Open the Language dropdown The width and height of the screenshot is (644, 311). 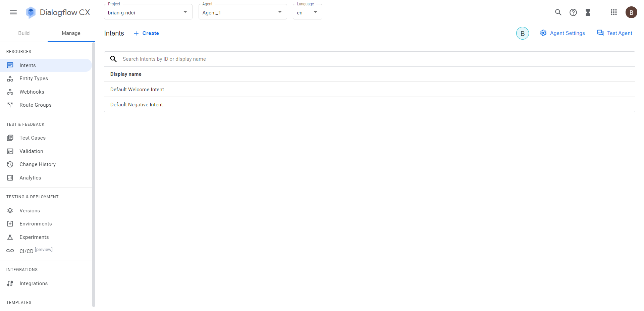click(307, 12)
